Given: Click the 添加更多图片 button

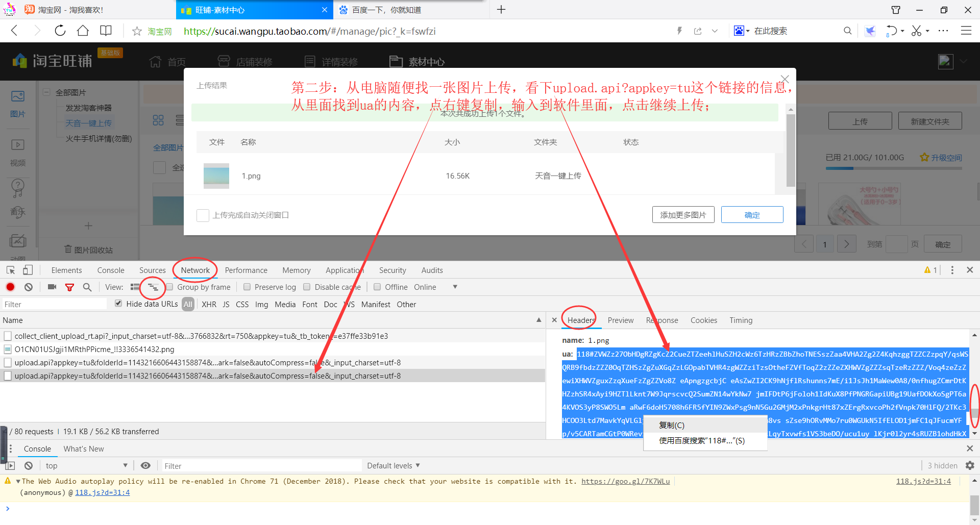Looking at the screenshot, I should (x=683, y=215).
